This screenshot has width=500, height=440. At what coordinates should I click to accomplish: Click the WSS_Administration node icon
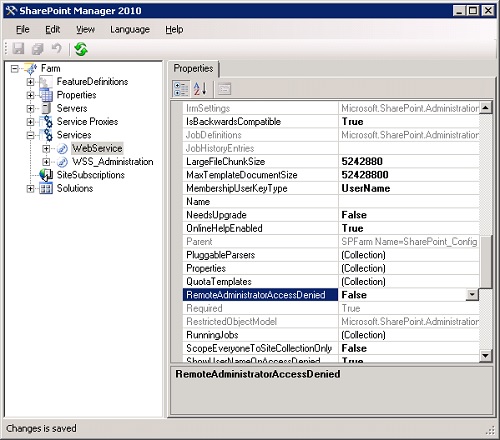click(62, 162)
